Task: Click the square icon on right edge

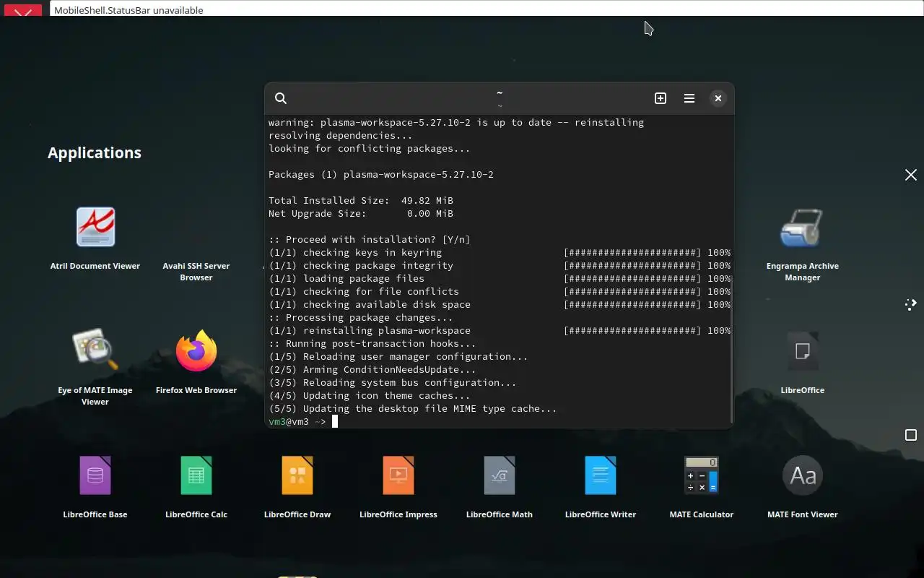Action: click(x=911, y=435)
